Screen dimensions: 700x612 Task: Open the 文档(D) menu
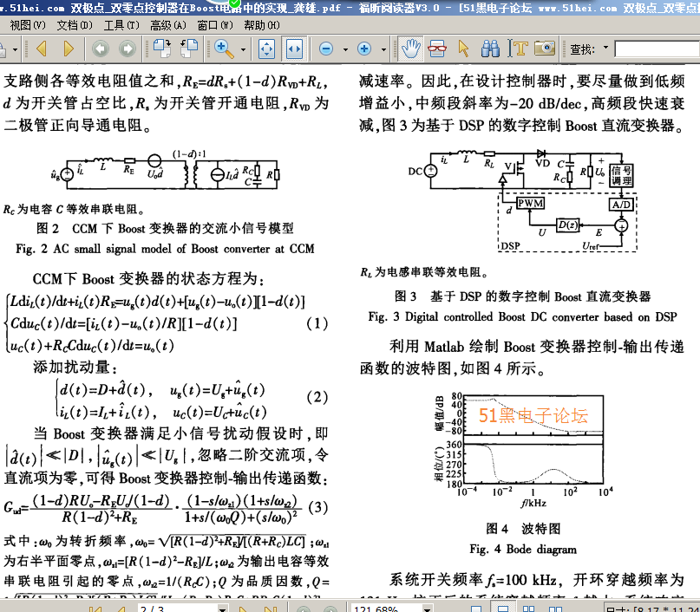pyautogui.click(x=75, y=25)
